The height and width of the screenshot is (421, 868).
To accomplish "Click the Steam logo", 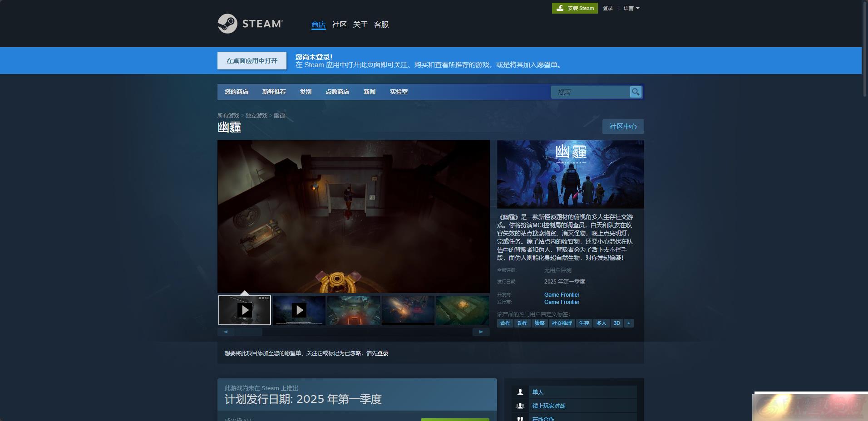I will [x=250, y=24].
